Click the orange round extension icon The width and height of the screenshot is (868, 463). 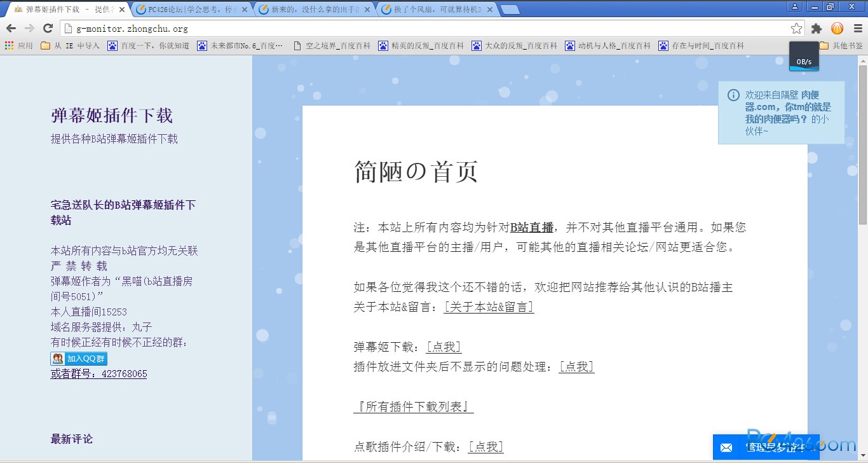point(837,29)
